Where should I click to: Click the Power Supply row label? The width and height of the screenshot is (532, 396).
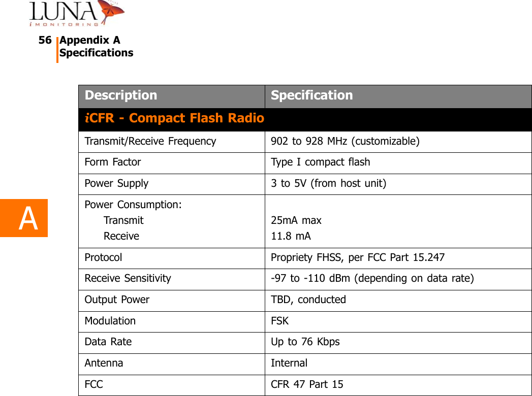(116, 184)
